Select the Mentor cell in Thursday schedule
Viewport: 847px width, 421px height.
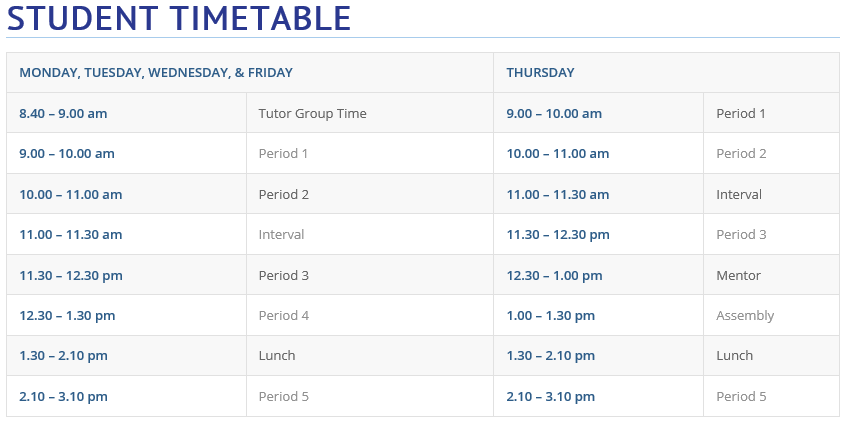click(x=738, y=275)
